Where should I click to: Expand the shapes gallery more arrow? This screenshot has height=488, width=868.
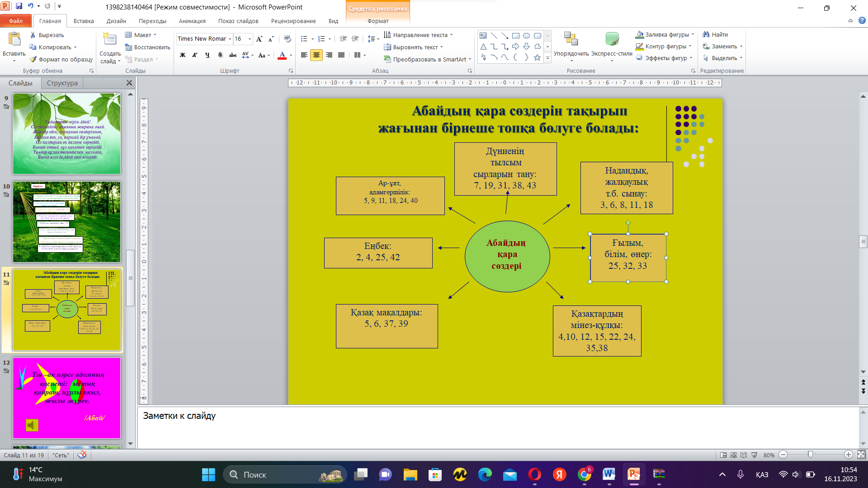tap(547, 58)
